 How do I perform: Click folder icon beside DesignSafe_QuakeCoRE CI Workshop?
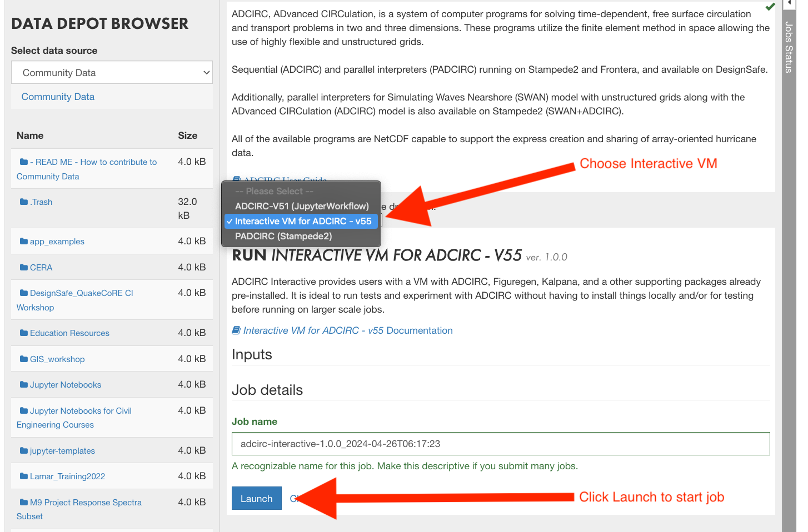[24, 293]
